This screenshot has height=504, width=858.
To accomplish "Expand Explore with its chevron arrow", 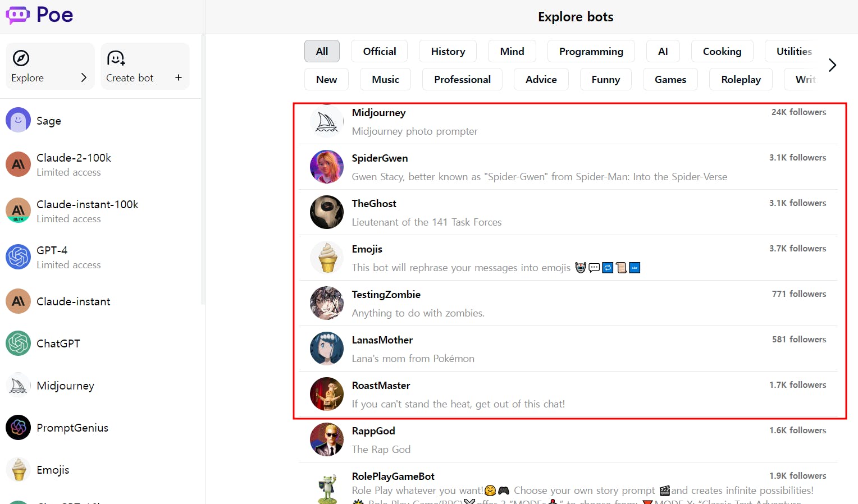I will pyautogui.click(x=84, y=77).
